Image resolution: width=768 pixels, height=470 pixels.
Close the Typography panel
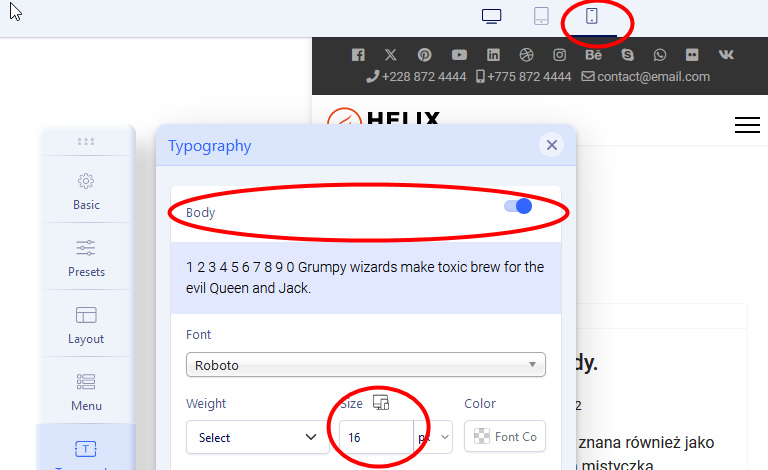[x=552, y=145]
